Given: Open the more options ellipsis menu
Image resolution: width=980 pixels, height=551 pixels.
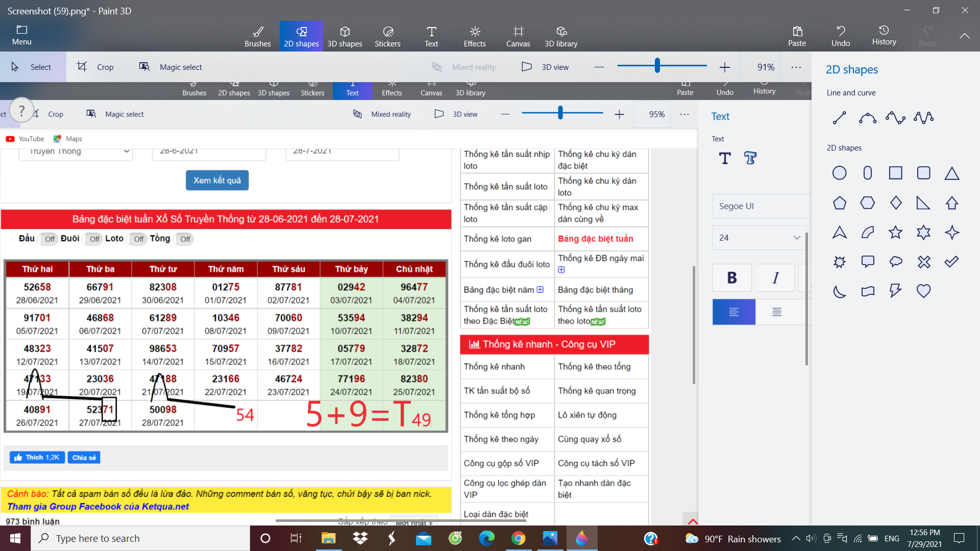Looking at the screenshot, I should 796,67.
